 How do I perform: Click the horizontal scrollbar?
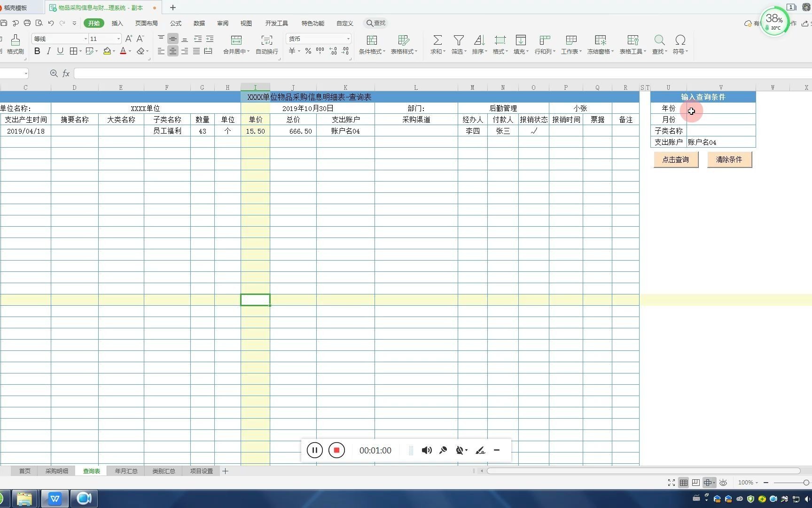coord(643,471)
